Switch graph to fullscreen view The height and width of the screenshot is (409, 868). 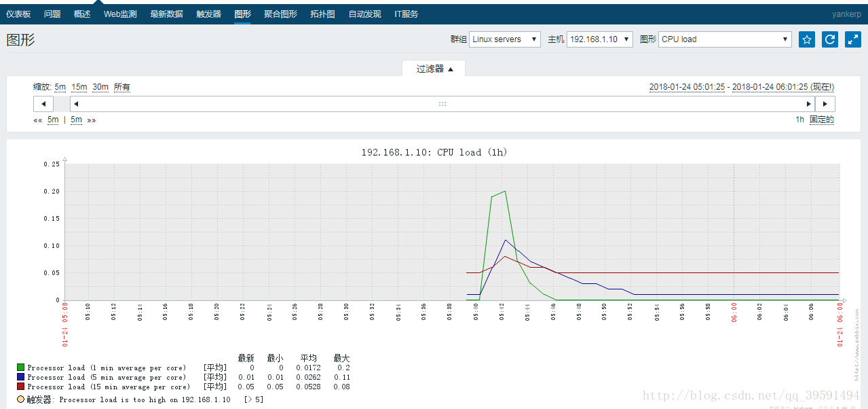852,39
